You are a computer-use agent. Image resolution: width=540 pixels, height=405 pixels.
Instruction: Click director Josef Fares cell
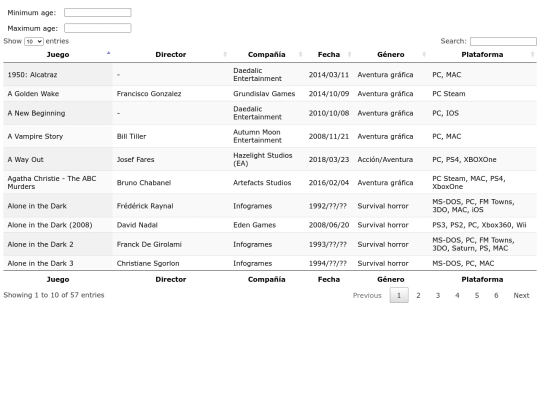pyautogui.click(x=171, y=159)
